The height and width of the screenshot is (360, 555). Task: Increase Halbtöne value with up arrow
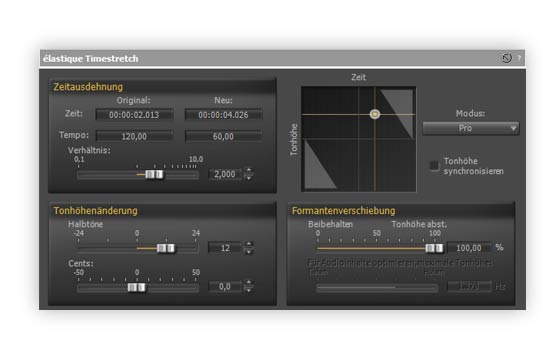click(249, 244)
